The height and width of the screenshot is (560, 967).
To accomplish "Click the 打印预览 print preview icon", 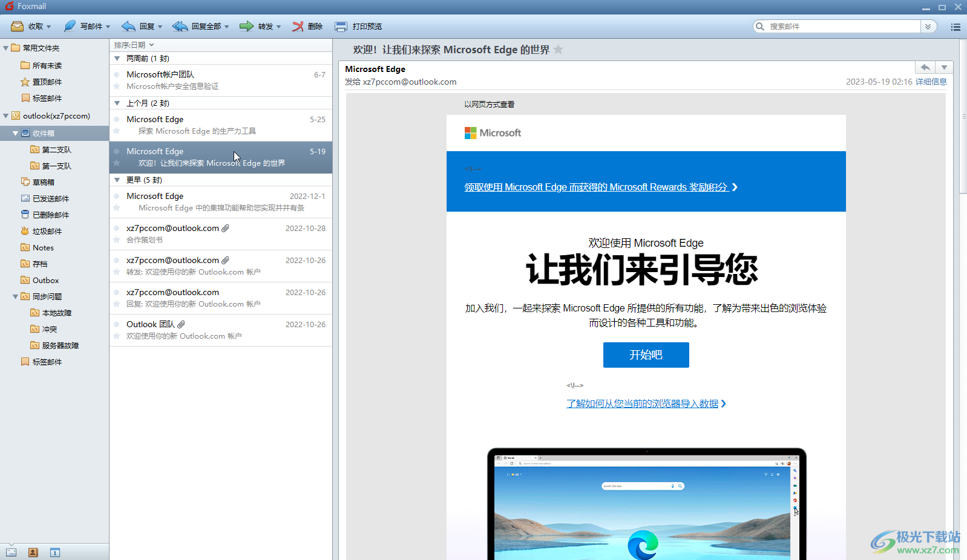I will (341, 26).
